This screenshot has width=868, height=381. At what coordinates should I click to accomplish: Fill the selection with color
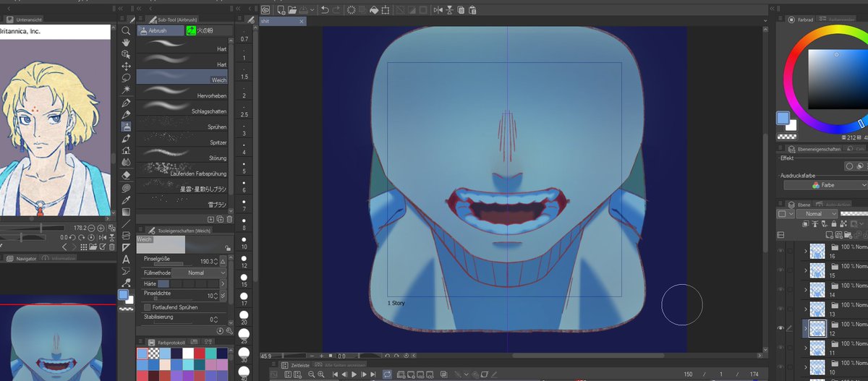(375, 9)
